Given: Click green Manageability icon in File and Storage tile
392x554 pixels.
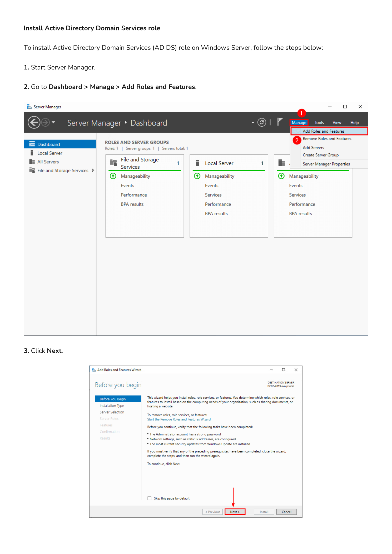Looking at the screenshot, I should (x=113, y=176).
